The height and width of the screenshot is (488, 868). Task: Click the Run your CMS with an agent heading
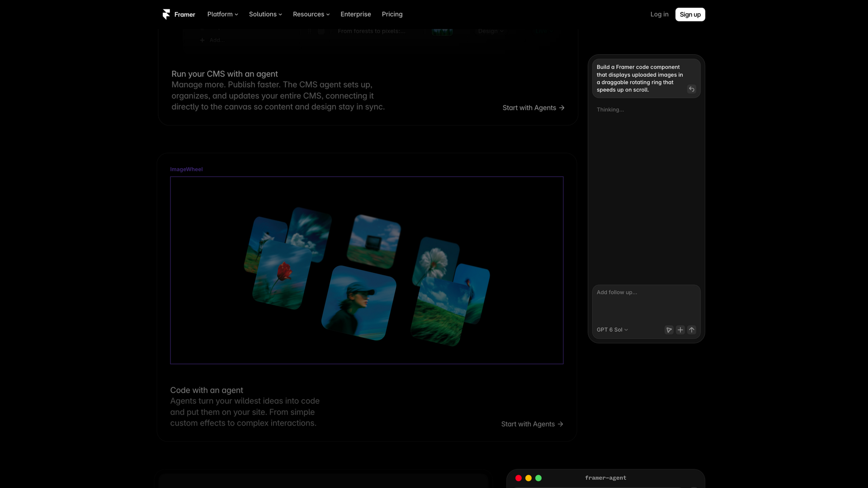coord(225,74)
